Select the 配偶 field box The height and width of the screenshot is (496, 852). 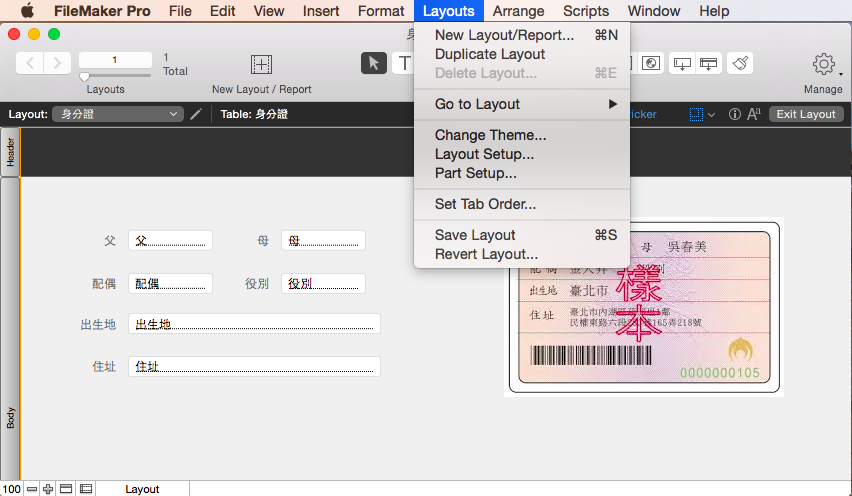click(170, 284)
